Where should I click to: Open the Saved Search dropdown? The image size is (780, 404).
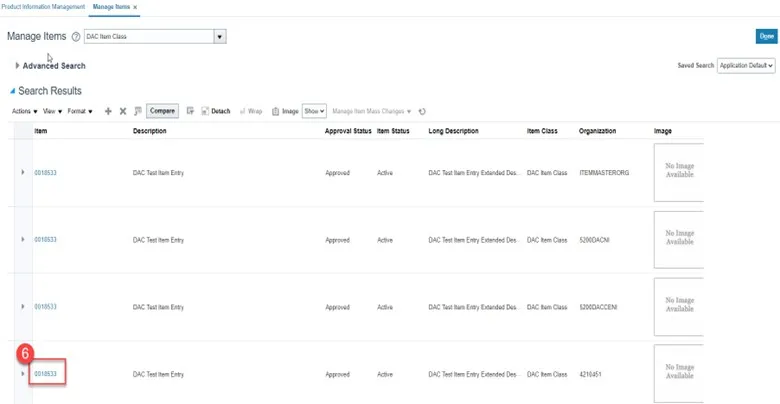(746, 66)
